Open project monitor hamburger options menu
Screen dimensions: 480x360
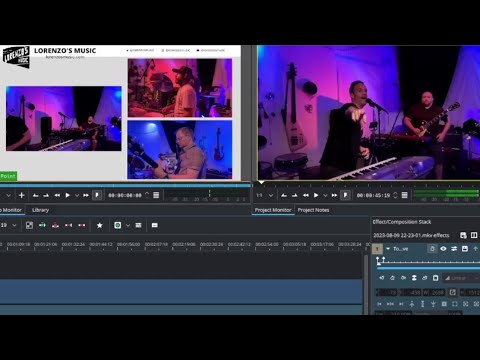[x=404, y=195]
